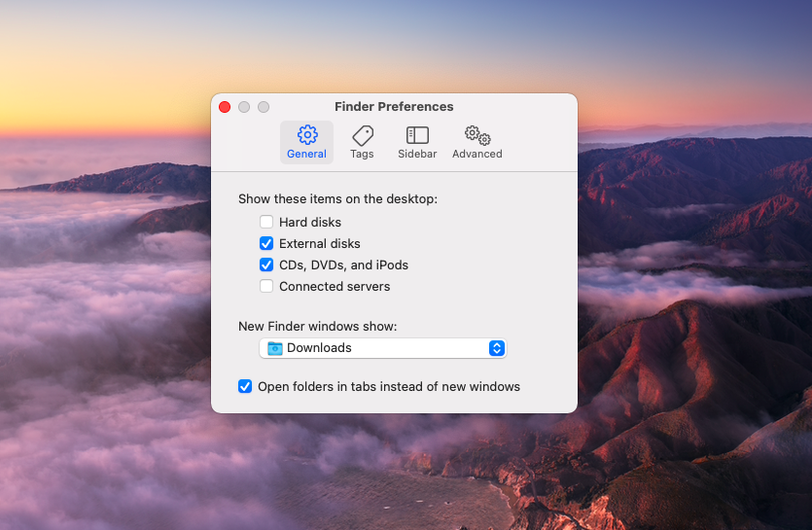Click the 'Show these items on the desktop:' label
812x530 pixels.
tap(337, 199)
